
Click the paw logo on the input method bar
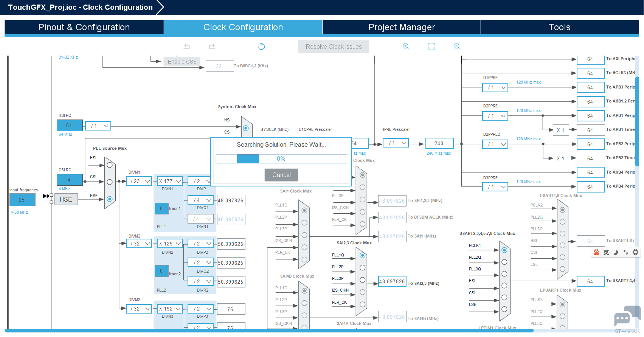(x=596, y=252)
